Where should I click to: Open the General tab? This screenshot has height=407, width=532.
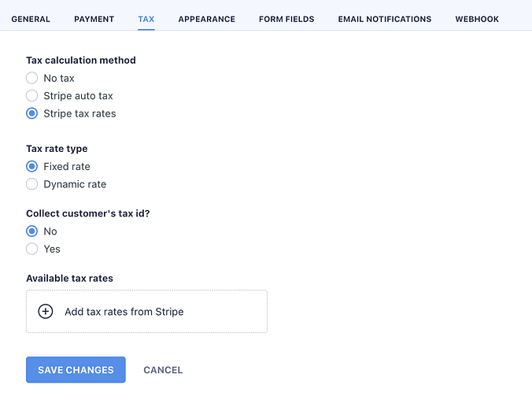click(31, 19)
